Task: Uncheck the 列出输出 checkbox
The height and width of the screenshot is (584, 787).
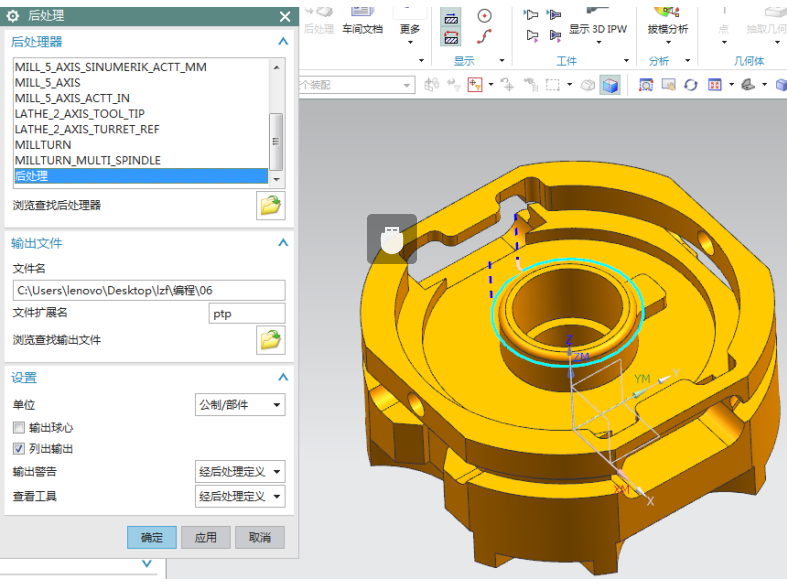Action: tap(19, 449)
